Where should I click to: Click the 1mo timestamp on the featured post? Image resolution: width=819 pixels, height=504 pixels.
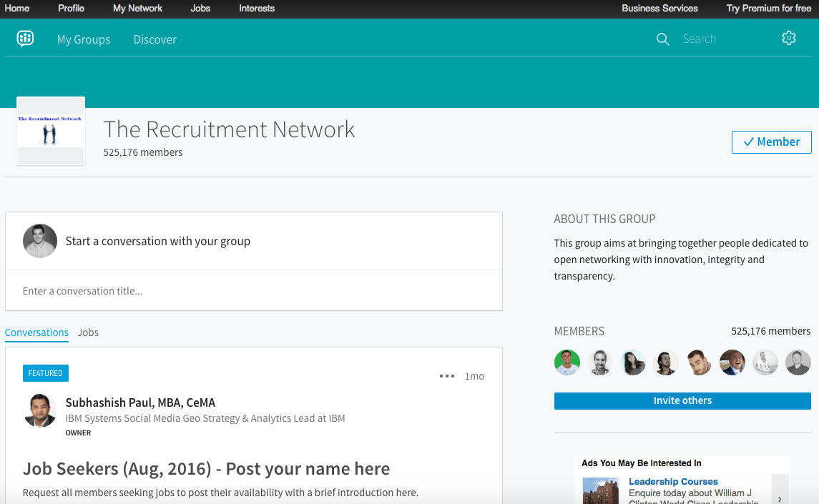pos(474,376)
